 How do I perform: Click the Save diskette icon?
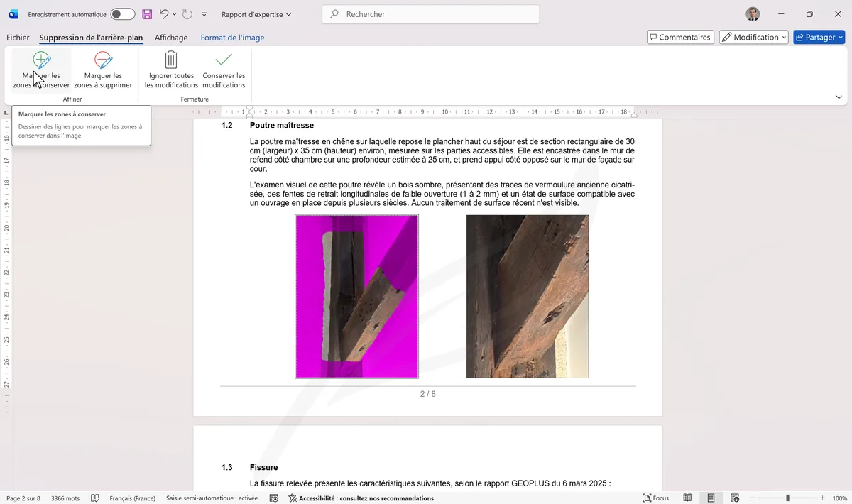tap(147, 13)
